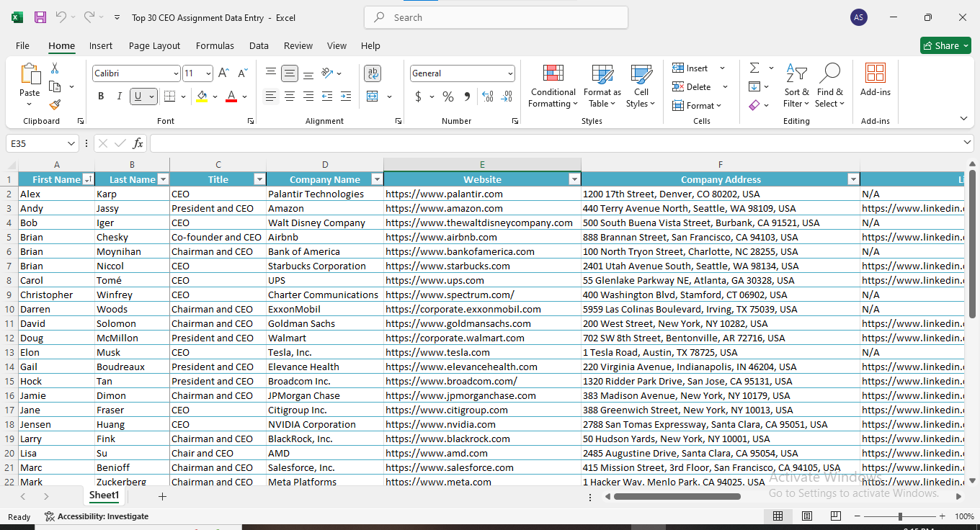The height and width of the screenshot is (530, 980).
Task: Open the Company Address column filter dropdown
Action: coord(853,179)
